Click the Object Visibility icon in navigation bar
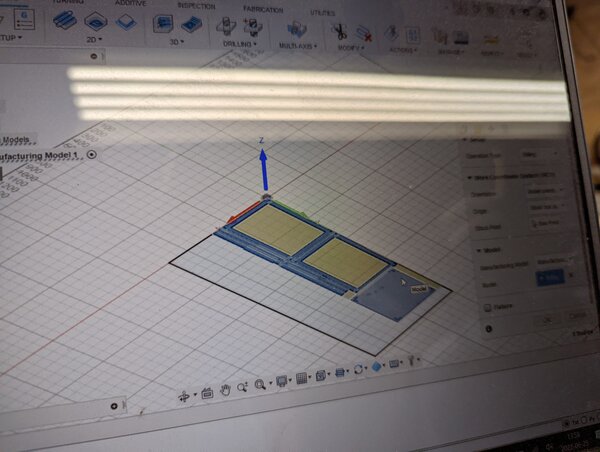This screenshot has height=452, width=600. [339, 372]
